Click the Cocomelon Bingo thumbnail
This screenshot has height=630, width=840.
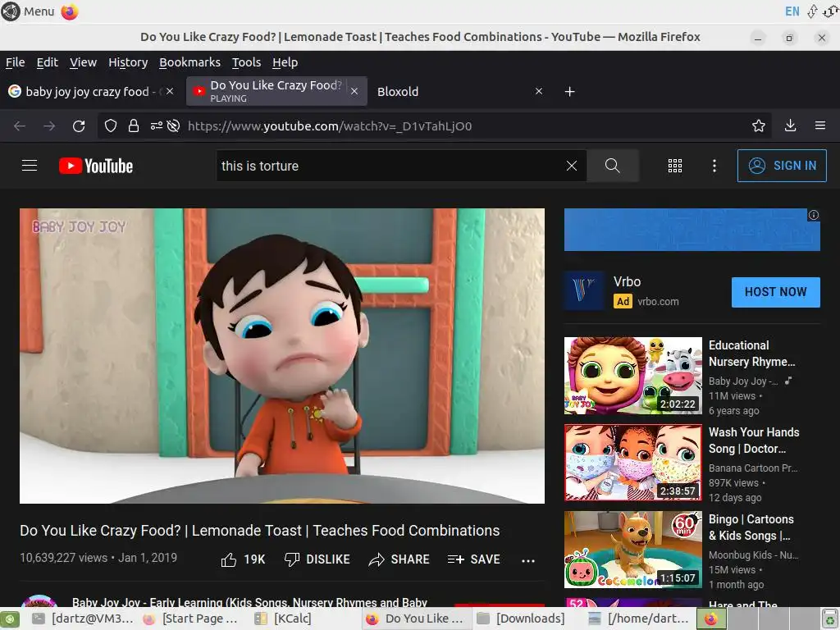point(632,549)
